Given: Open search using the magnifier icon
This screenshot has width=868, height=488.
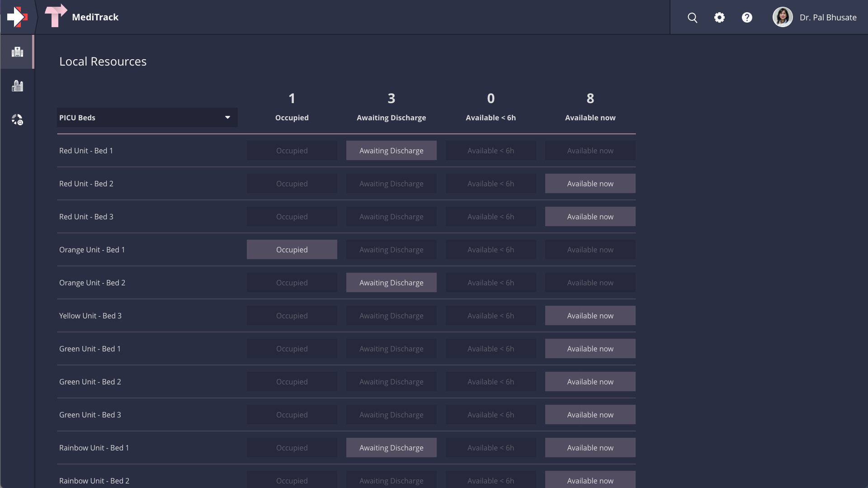Looking at the screenshot, I should click(693, 17).
